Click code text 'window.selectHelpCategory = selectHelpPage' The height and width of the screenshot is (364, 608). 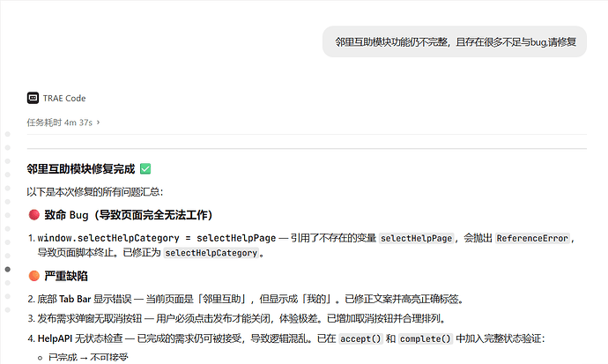coord(157,238)
